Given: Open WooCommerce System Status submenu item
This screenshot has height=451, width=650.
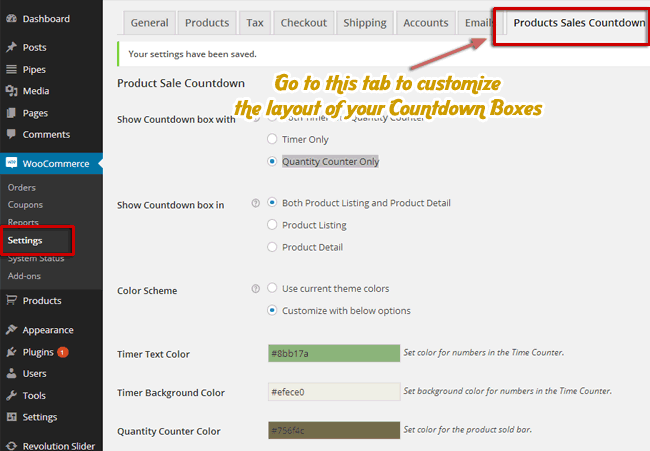Looking at the screenshot, I should pos(36,258).
